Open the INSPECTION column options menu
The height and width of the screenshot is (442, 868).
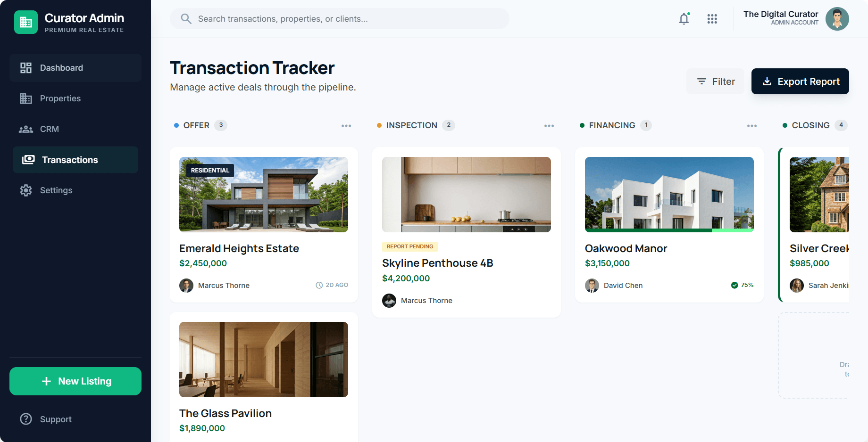pyautogui.click(x=549, y=125)
